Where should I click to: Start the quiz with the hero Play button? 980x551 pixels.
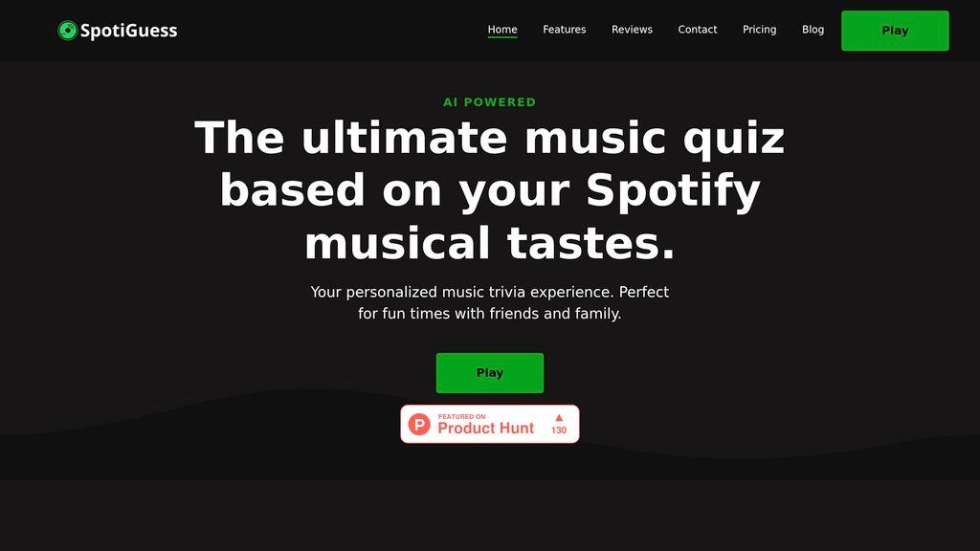click(490, 373)
